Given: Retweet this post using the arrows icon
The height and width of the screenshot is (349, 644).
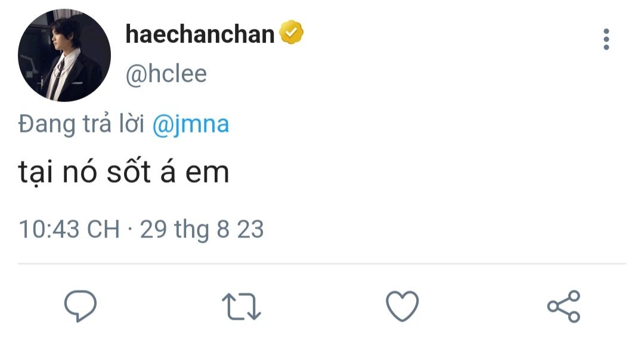Looking at the screenshot, I should click(x=241, y=307).
